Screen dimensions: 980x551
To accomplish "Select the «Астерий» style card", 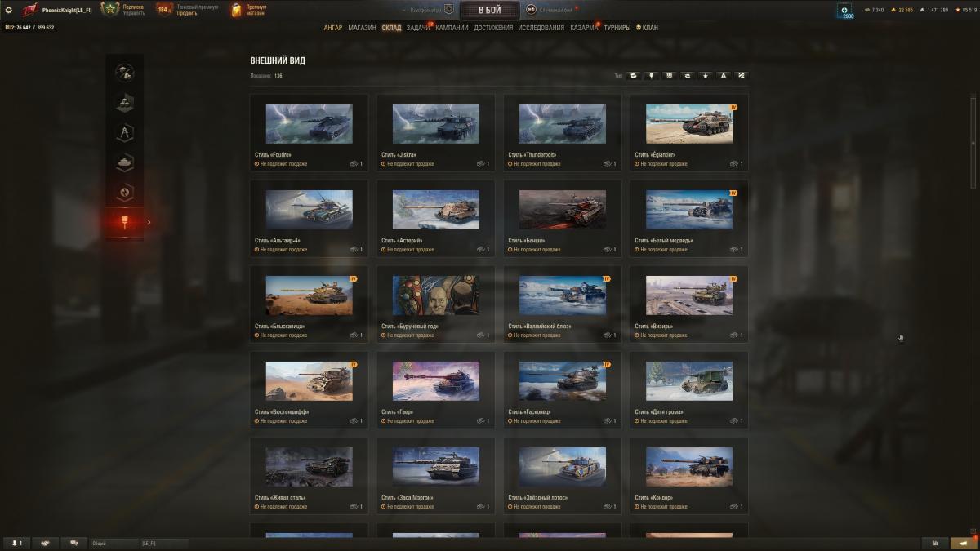I will (435, 218).
